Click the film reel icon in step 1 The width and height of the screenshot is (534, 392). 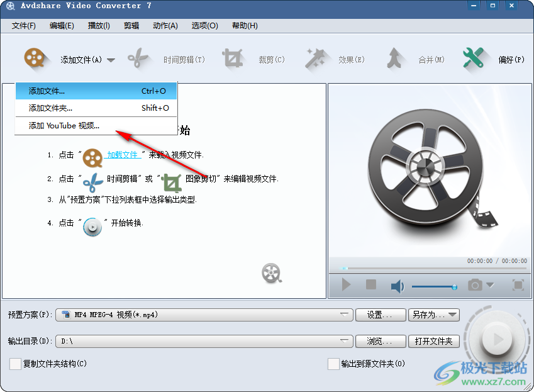92,158
